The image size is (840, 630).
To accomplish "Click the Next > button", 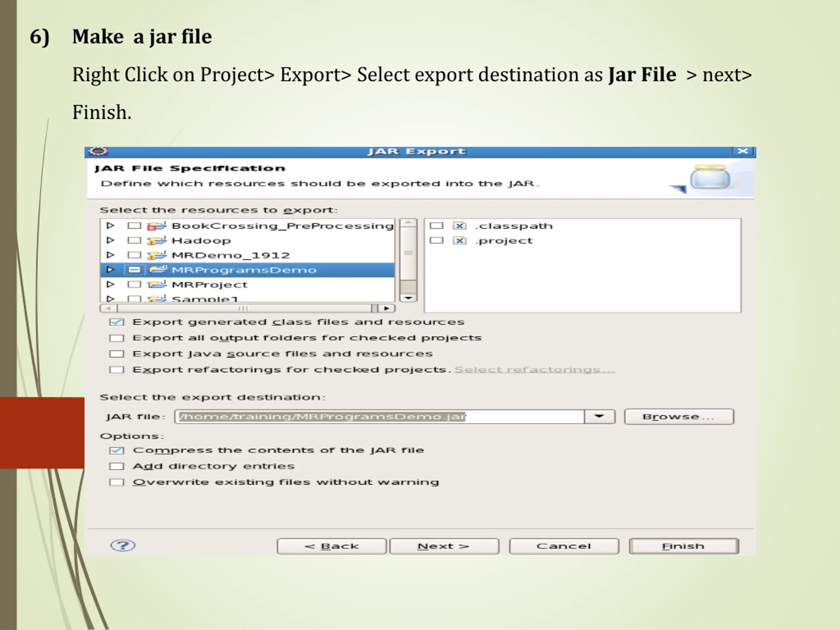I will (x=444, y=546).
